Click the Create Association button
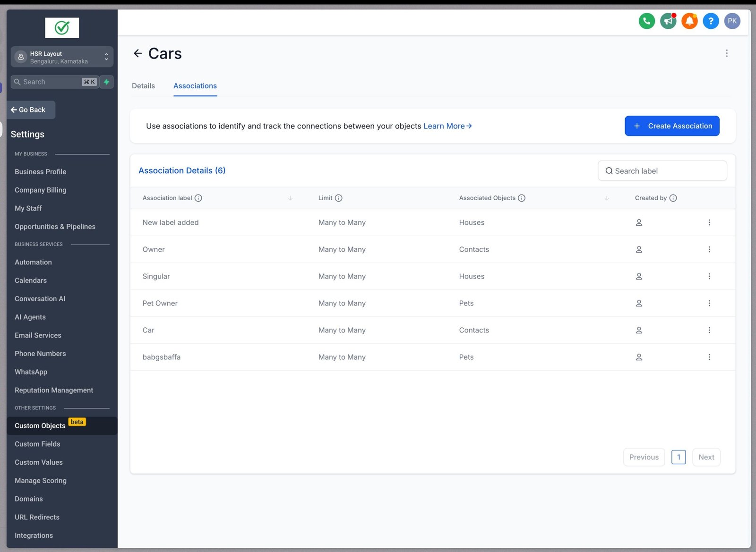 671,126
